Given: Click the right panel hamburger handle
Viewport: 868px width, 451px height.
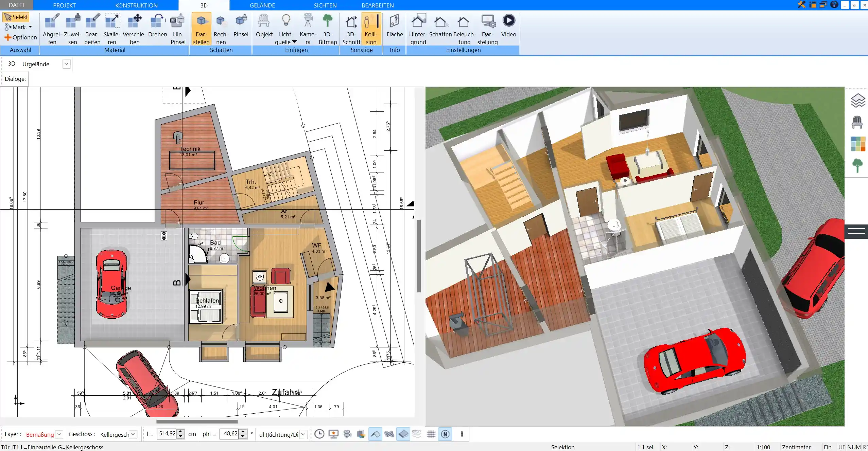Looking at the screenshot, I should (856, 232).
